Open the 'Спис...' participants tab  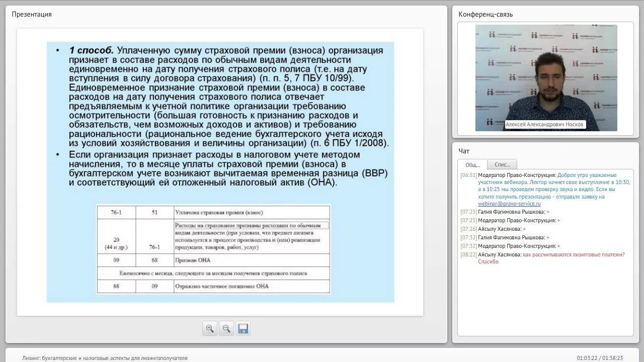(502, 164)
